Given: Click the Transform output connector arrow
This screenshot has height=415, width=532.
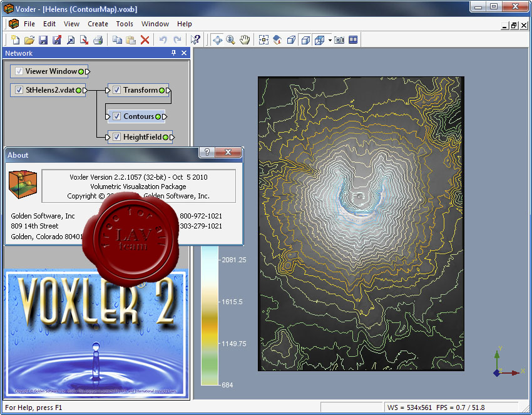Looking at the screenshot, I should 168,90.
